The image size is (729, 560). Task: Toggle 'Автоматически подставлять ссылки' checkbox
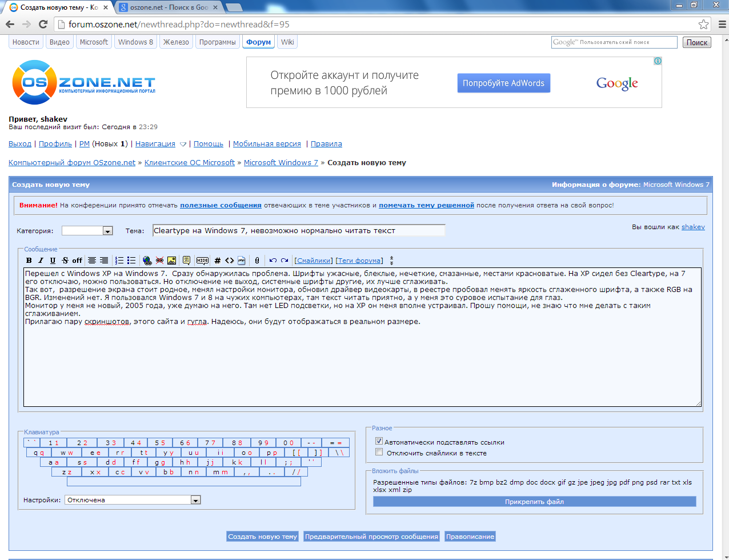[379, 441]
